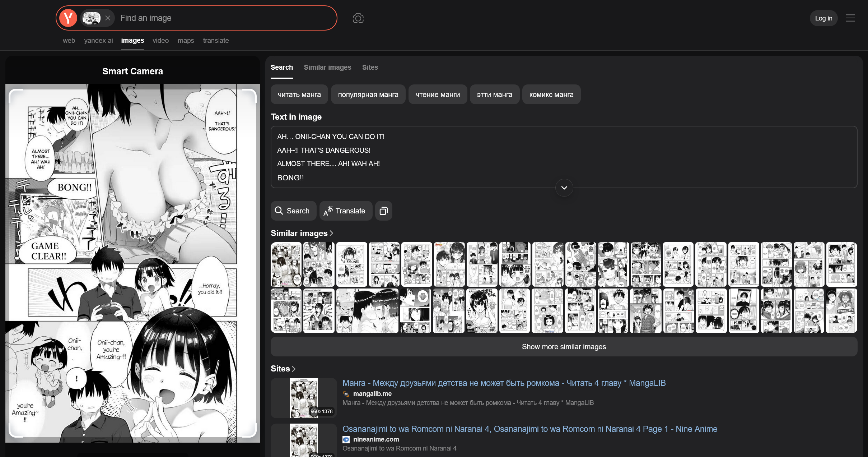Click the комикс манга suggestion chip

[x=551, y=94]
